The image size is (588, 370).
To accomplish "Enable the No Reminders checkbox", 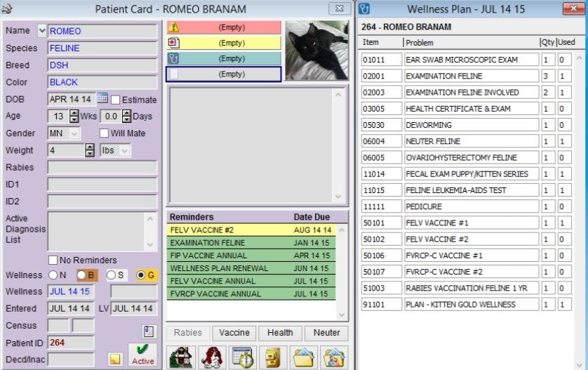I will coord(53,260).
